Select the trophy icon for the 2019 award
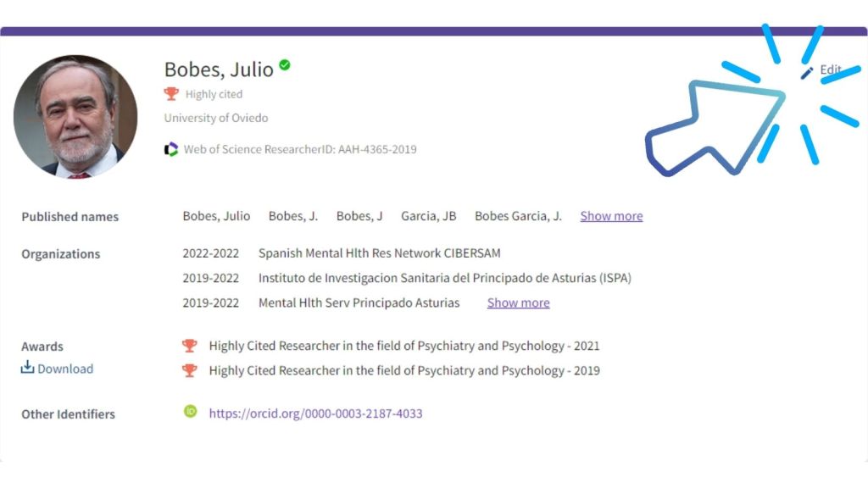This screenshot has width=868, height=488. pos(190,370)
